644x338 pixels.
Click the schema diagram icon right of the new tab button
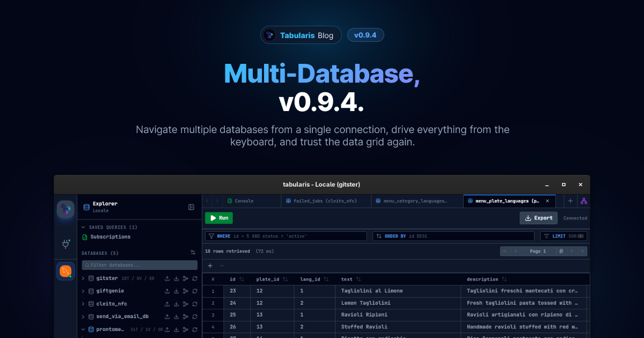(x=583, y=201)
